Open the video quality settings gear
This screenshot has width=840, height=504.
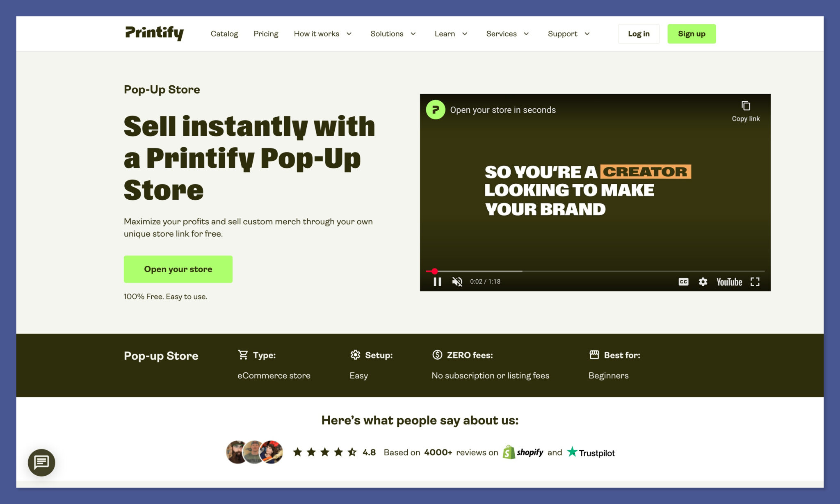[703, 282]
